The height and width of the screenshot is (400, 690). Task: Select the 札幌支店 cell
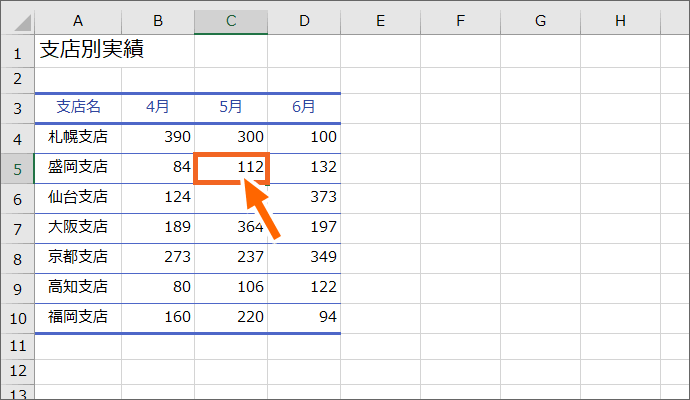click(x=78, y=139)
